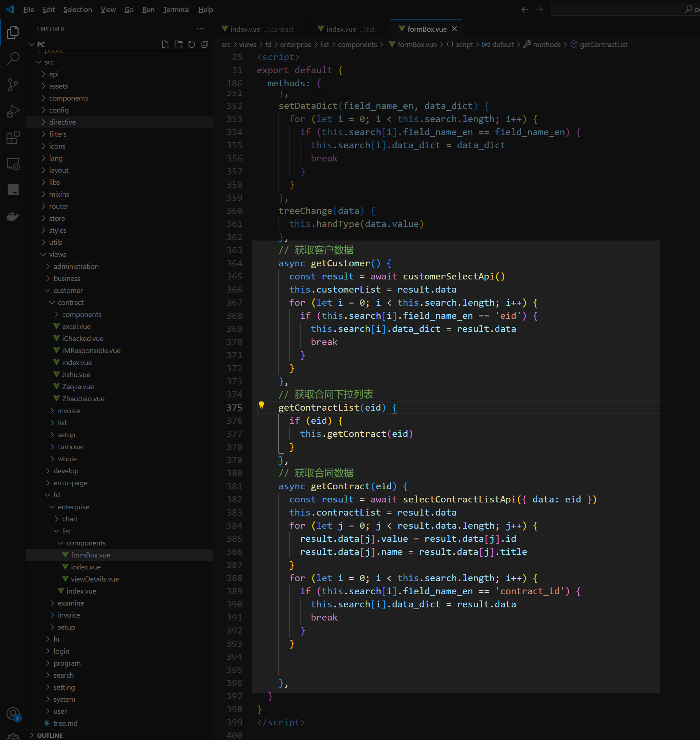Switch to index.vue contract tab
This screenshot has height=740, width=700.
(261, 29)
